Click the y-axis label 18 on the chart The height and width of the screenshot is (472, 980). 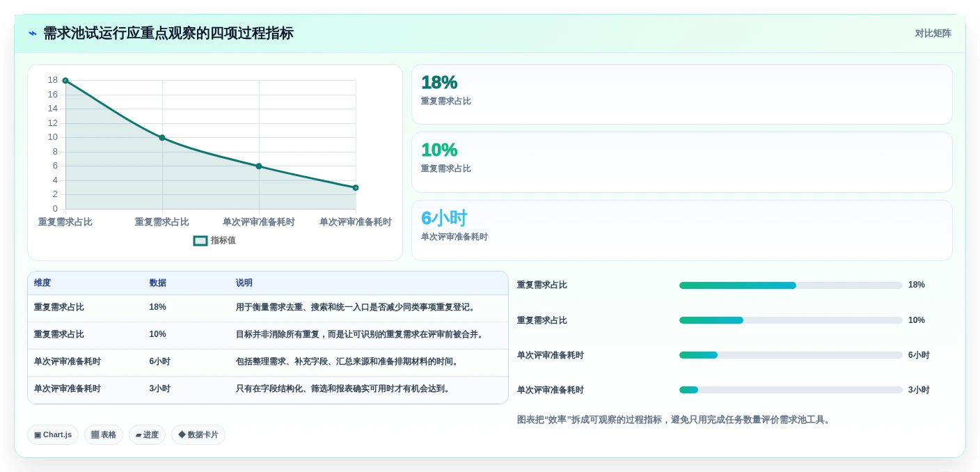(x=53, y=80)
